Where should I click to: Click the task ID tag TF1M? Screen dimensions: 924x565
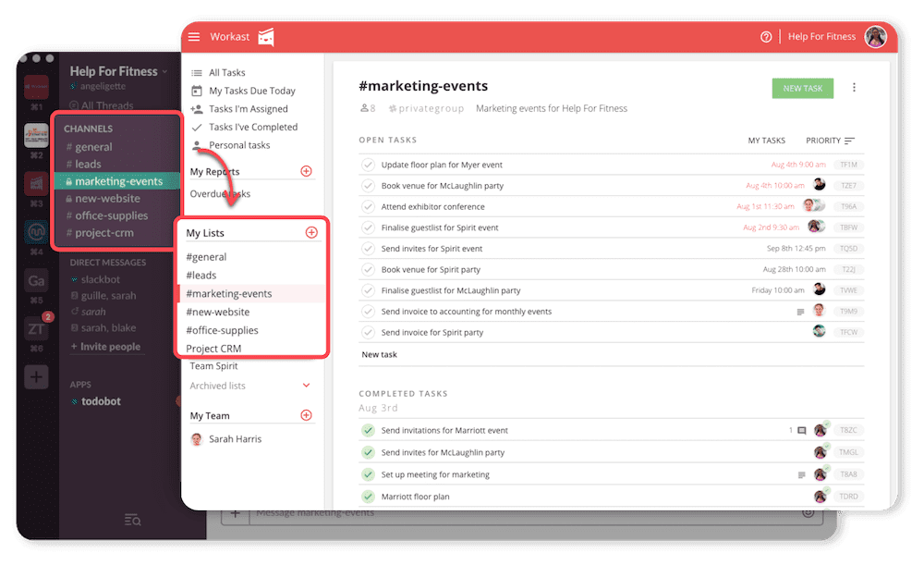(x=848, y=165)
